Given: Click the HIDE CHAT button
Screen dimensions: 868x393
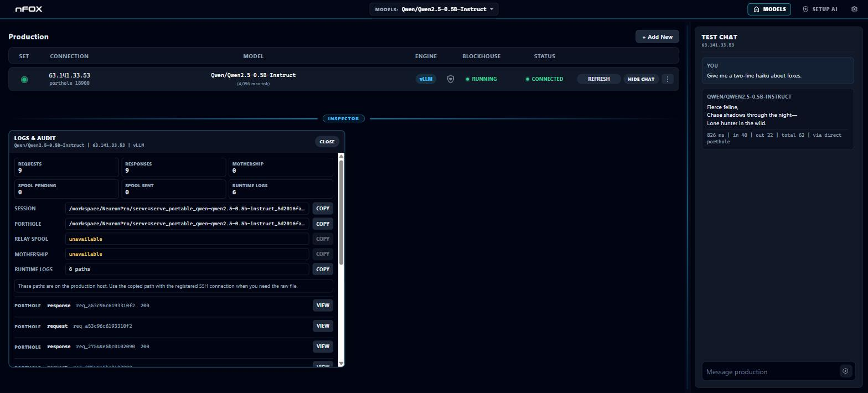Looking at the screenshot, I should point(641,79).
